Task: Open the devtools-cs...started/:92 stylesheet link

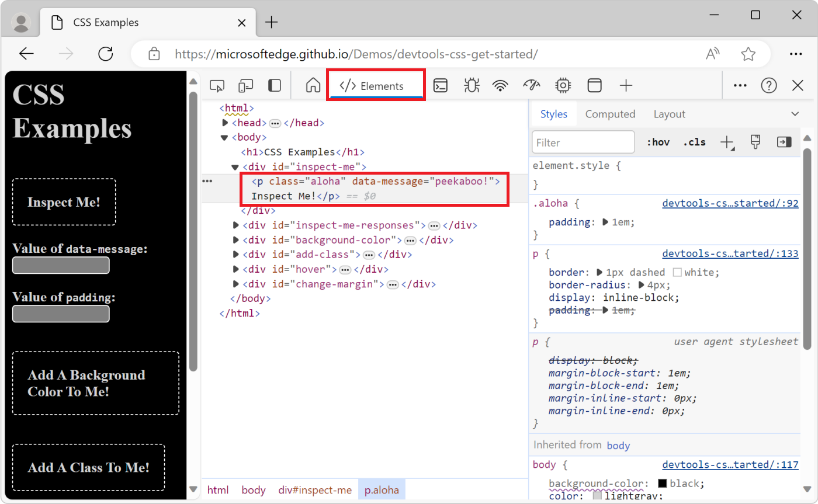Action: click(x=730, y=203)
